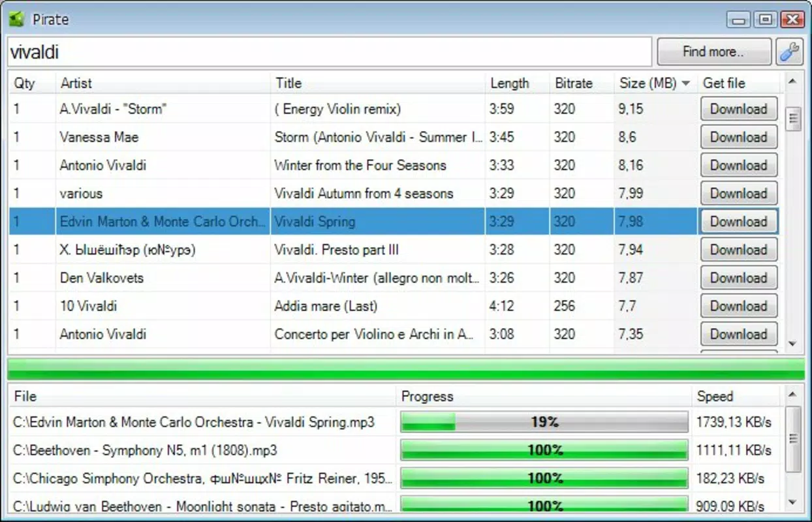Sort results by Size (MB) column

[x=655, y=84]
